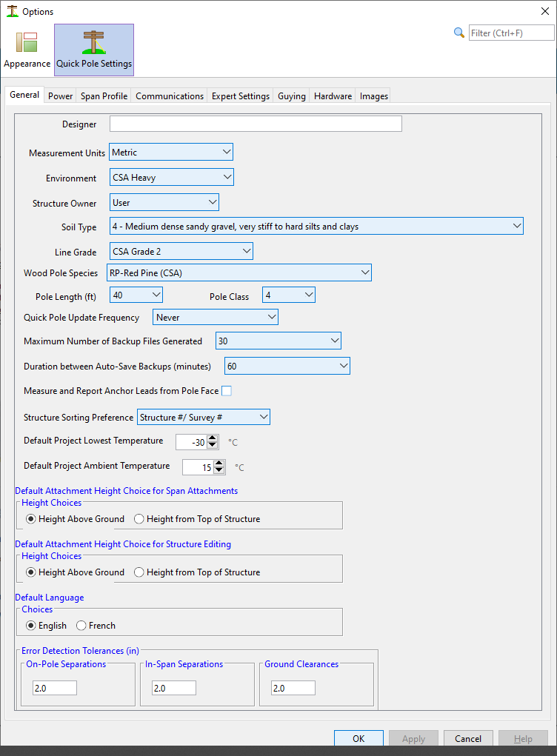Click the Lowest Temperature value field
The image size is (557, 756).
[x=191, y=442]
